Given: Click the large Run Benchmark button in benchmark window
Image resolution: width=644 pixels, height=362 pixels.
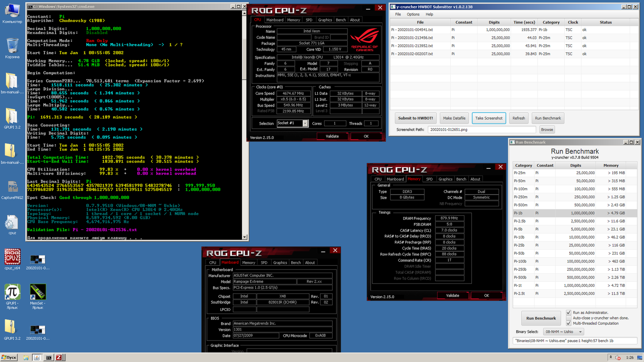Looking at the screenshot, I should coord(541,318).
